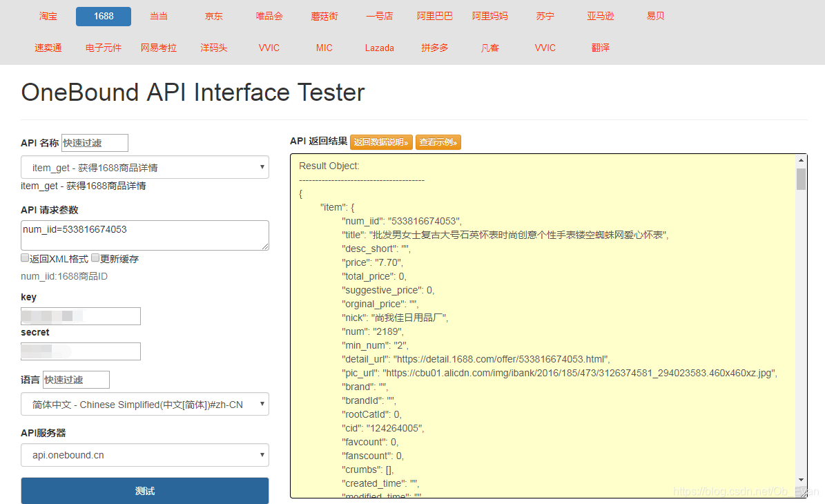Click the "crumbs": [] result line
This screenshot has width=825, height=504.
click(x=368, y=469)
